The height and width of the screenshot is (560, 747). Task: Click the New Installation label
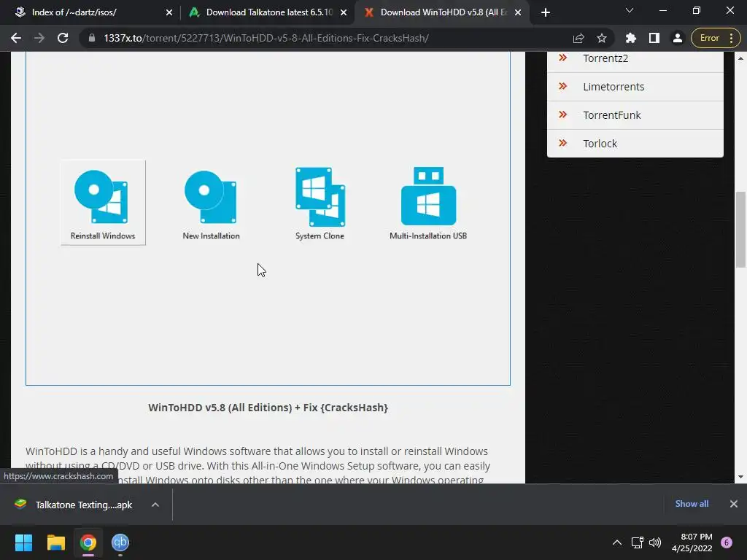(211, 236)
